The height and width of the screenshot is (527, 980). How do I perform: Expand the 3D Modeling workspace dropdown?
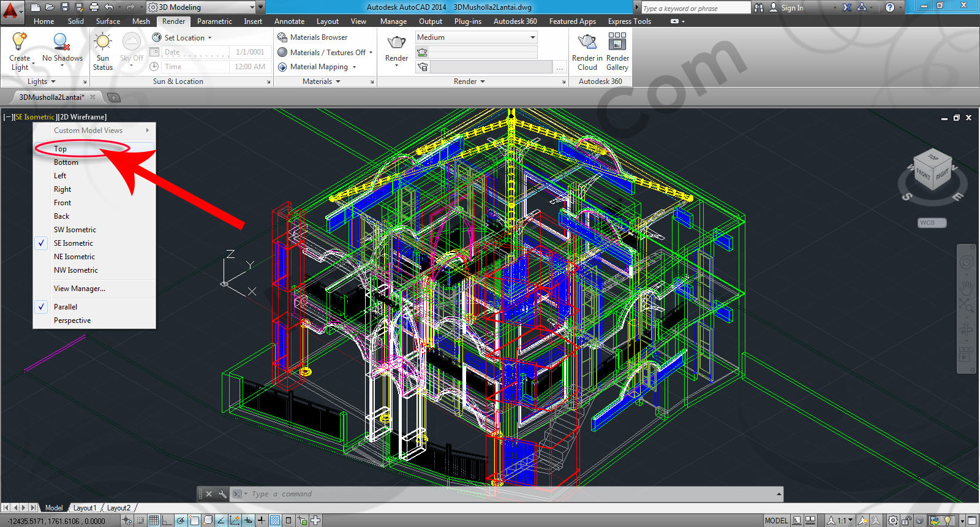pyautogui.click(x=252, y=7)
